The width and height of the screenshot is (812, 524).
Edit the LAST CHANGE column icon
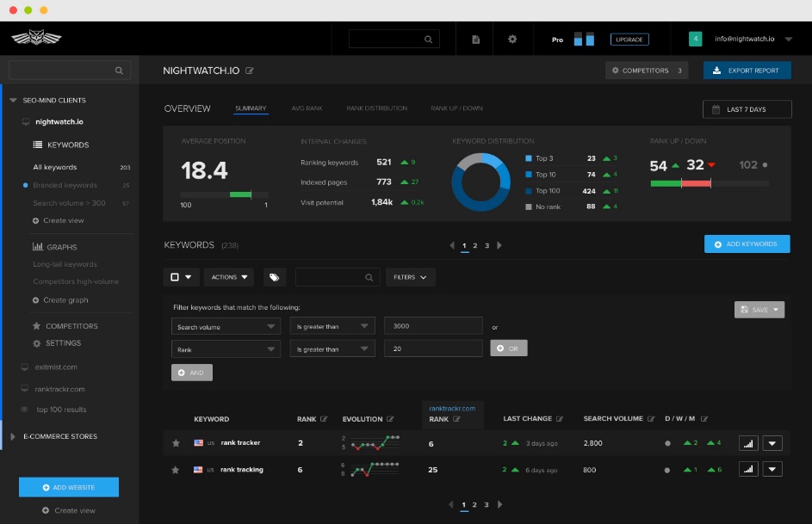560,418
